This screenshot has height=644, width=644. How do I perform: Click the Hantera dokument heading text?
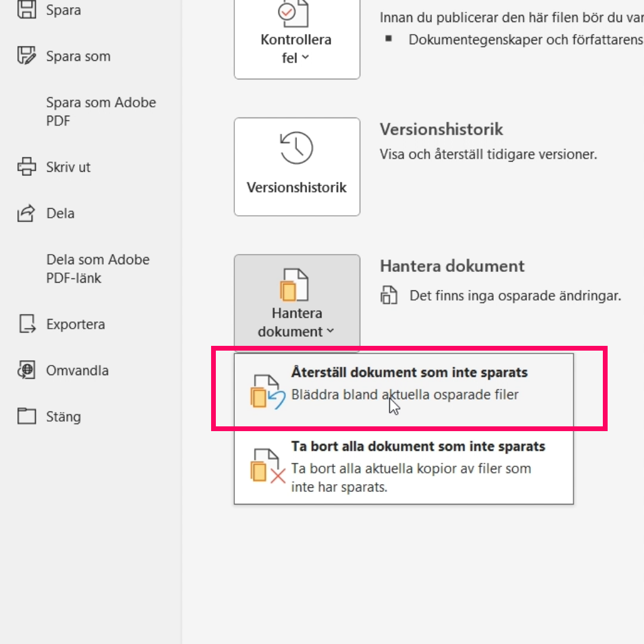click(x=452, y=266)
